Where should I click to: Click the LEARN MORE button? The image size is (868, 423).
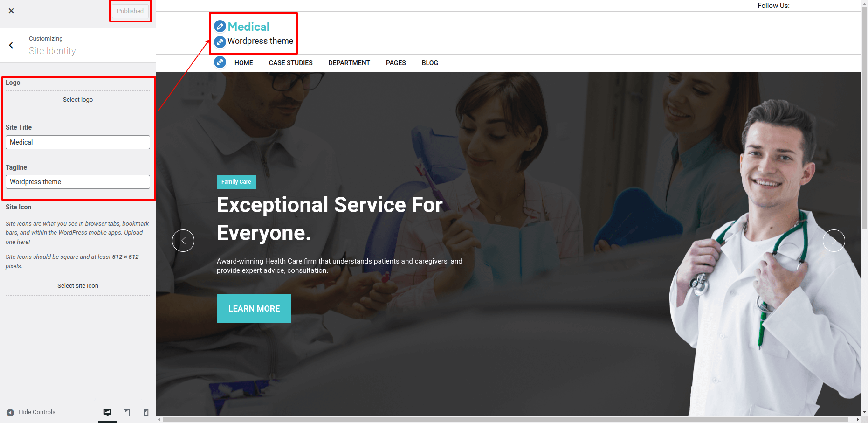[254, 308]
